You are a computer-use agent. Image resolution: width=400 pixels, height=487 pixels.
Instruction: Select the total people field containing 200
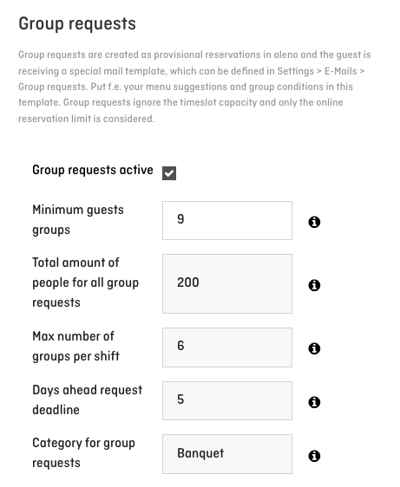coord(227,284)
